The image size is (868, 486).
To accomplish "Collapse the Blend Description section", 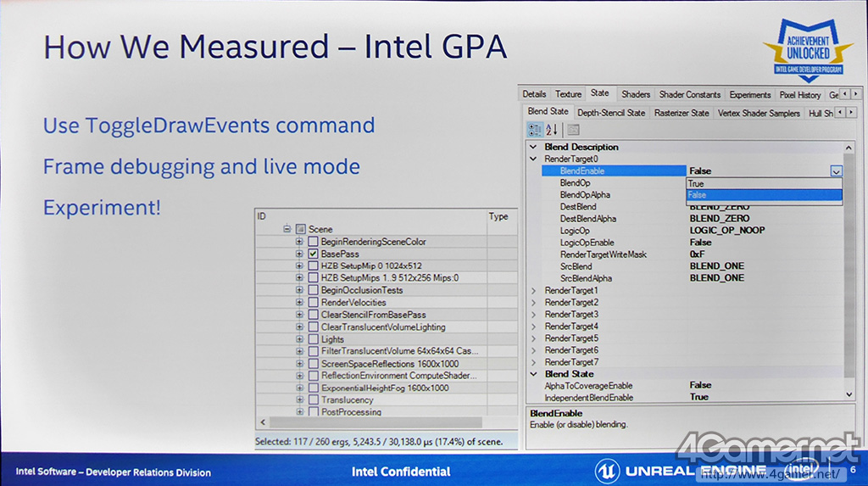I will coord(533,147).
